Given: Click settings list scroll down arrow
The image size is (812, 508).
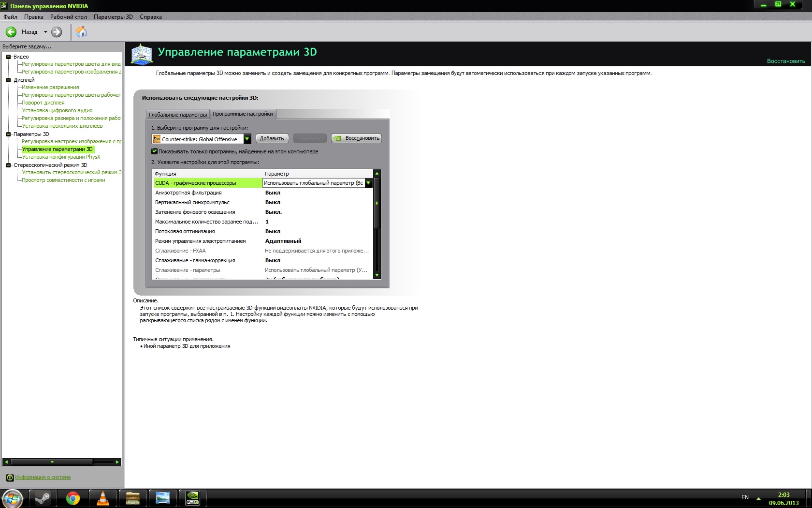Looking at the screenshot, I should point(377,275).
